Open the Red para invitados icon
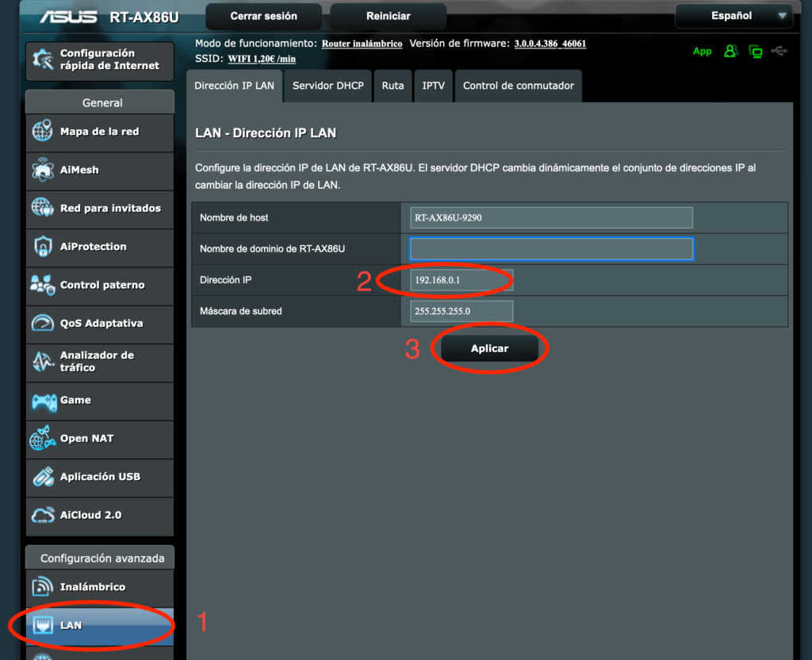The height and width of the screenshot is (660, 812). [43, 208]
